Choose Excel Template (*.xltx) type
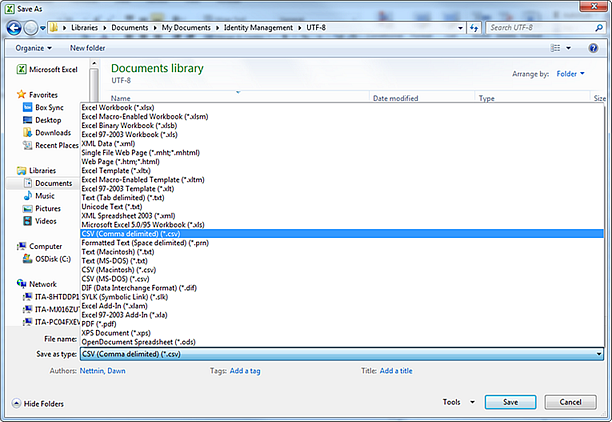 click(342, 171)
